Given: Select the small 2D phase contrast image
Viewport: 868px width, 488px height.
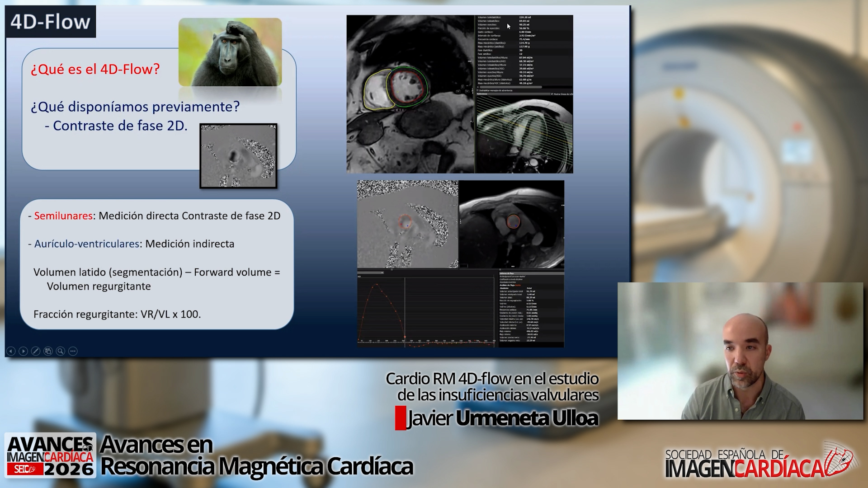Looking at the screenshot, I should point(238,156).
